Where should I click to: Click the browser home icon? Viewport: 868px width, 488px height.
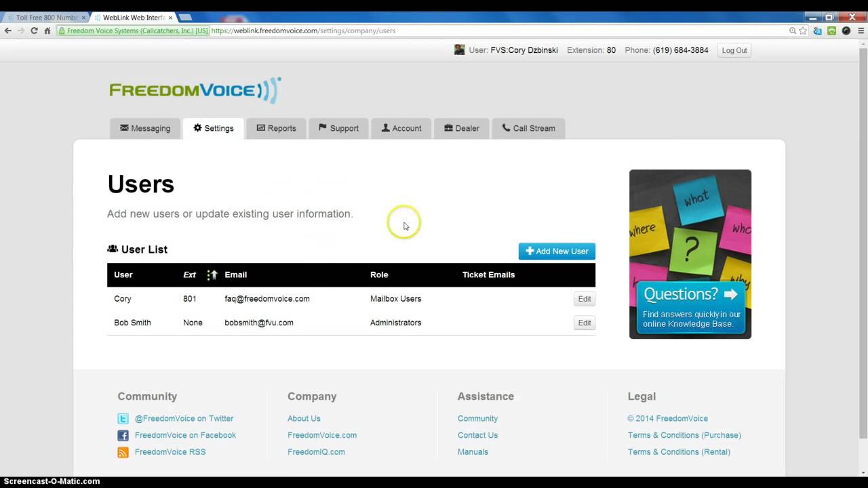[x=47, y=30]
